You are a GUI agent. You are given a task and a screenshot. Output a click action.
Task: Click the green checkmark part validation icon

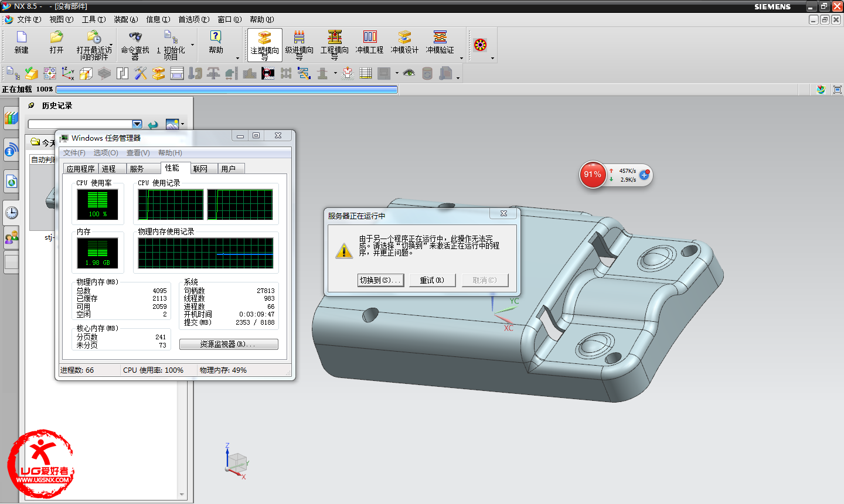click(x=32, y=73)
